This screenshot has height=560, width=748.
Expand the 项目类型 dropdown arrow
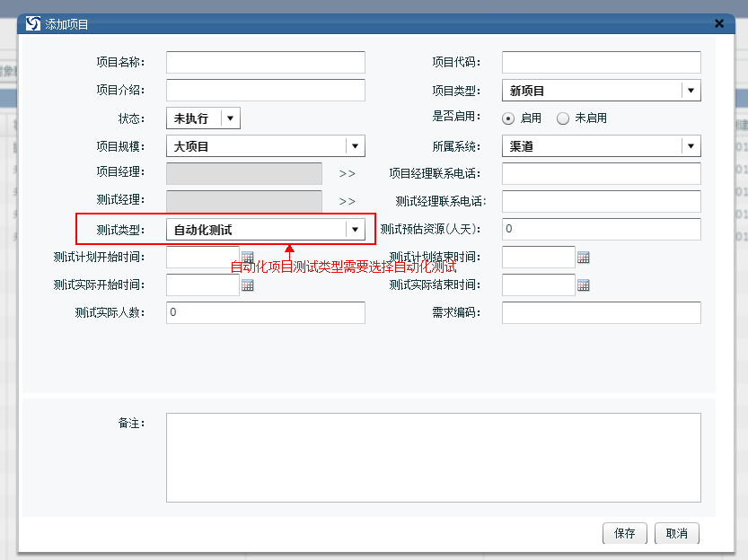click(x=691, y=91)
